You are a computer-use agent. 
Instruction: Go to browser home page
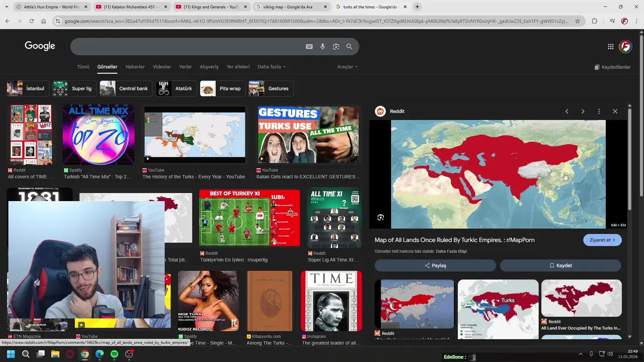(43, 21)
